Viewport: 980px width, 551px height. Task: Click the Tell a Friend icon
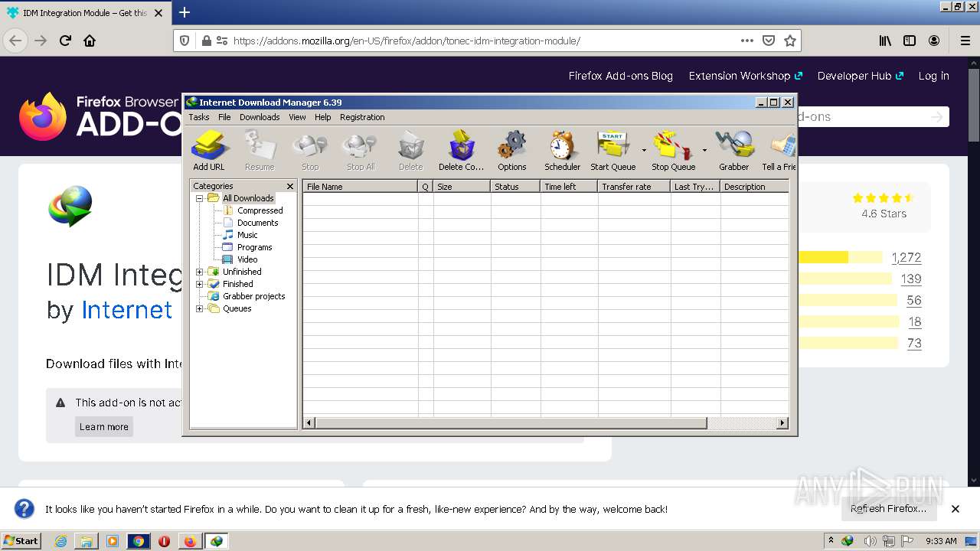click(x=779, y=151)
